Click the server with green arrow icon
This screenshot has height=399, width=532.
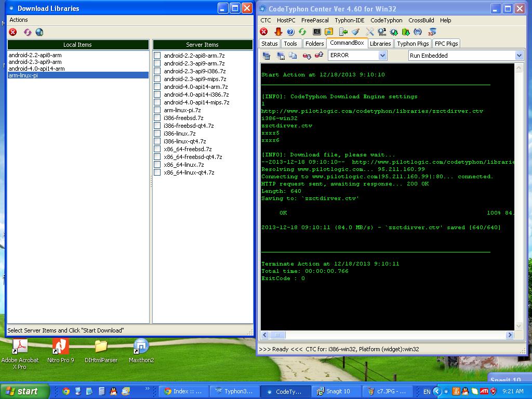tap(343, 32)
